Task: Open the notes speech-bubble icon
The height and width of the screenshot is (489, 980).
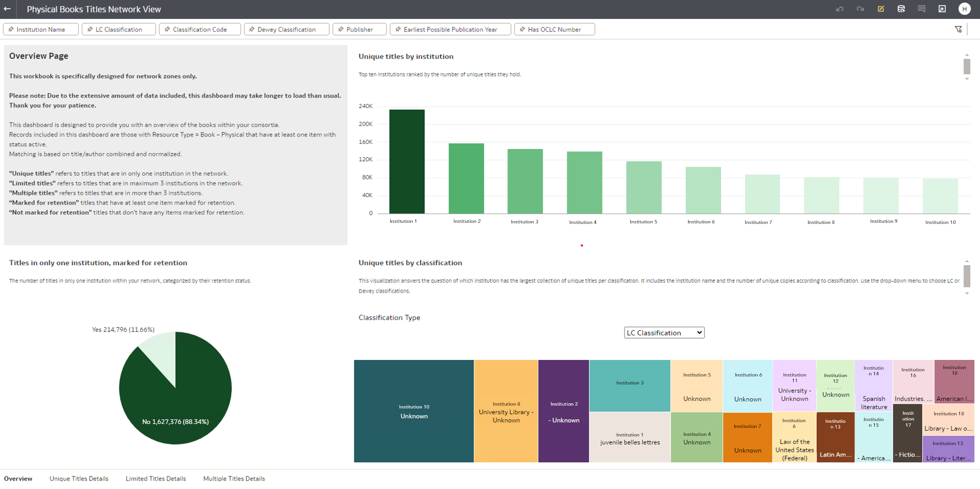Action: (x=922, y=9)
